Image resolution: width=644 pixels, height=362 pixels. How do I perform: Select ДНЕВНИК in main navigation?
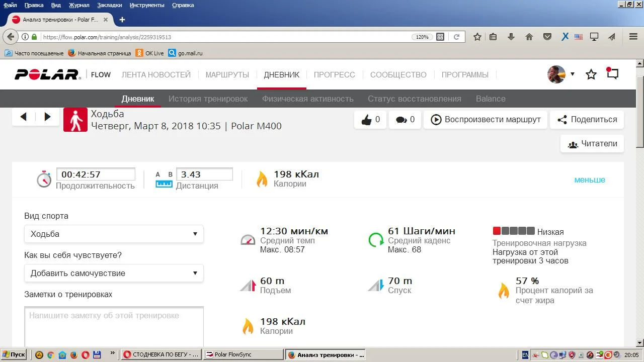click(x=282, y=75)
